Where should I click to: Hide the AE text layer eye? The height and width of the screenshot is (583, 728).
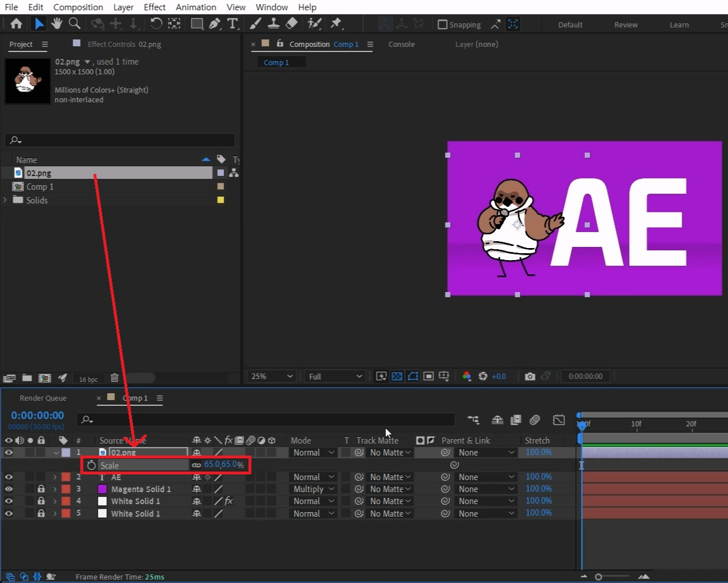click(x=9, y=477)
